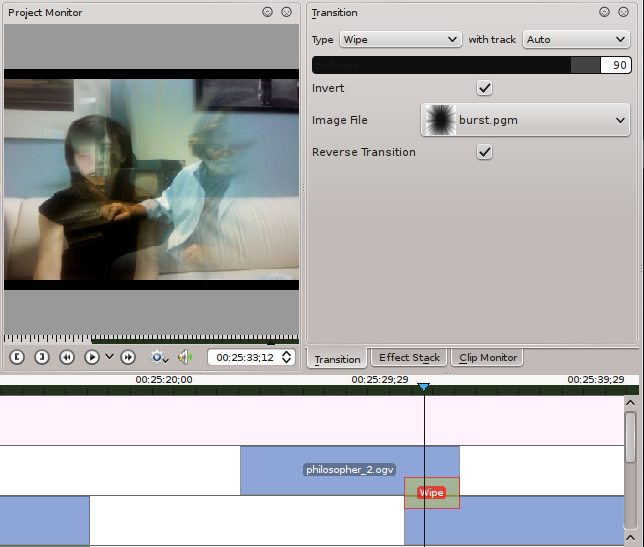Image resolution: width=644 pixels, height=547 pixels.
Task: Expand the 'with track' Auto dropdown
Action: [x=575, y=39]
